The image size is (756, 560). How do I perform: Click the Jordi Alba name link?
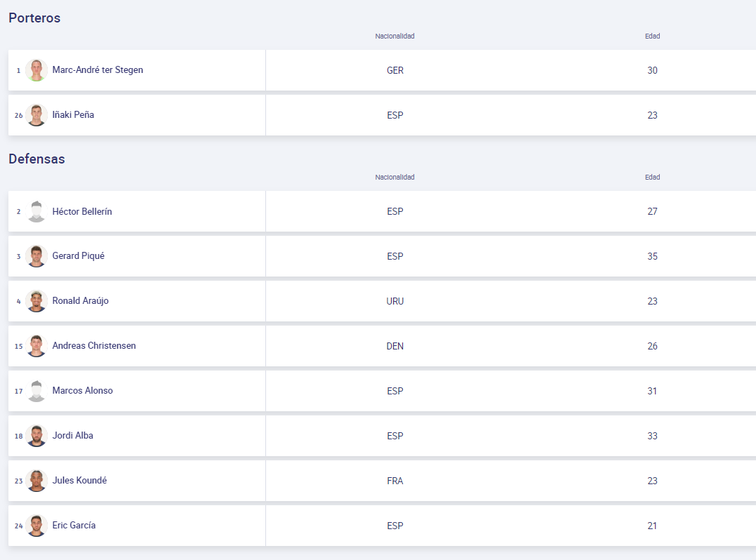pyautogui.click(x=72, y=436)
